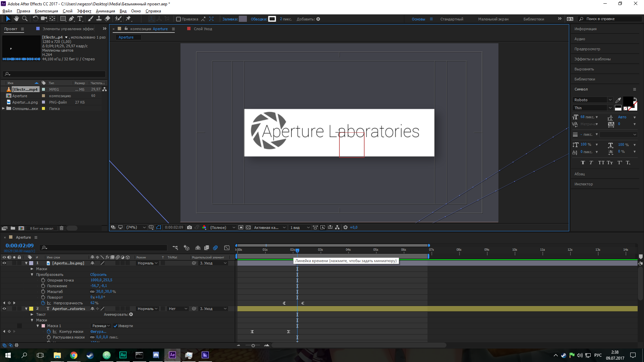Select the Unified Camera tool
Viewport: 644px width, 362px height.
(x=44, y=19)
